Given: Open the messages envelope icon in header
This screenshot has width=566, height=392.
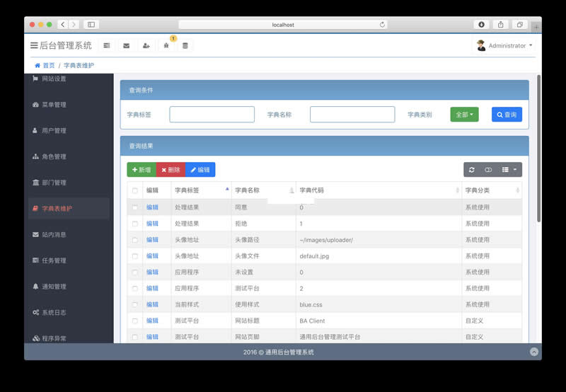Looking at the screenshot, I should coord(126,45).
